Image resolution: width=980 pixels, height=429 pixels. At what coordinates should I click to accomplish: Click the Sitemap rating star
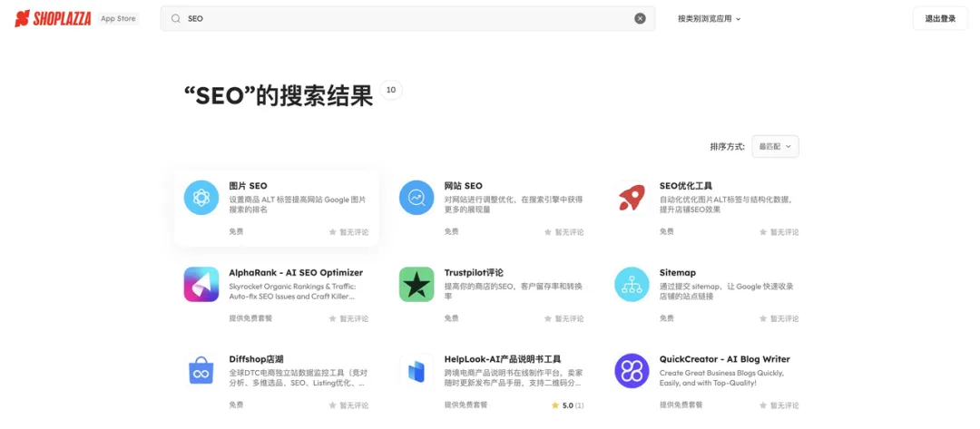(x=762, y=318)
